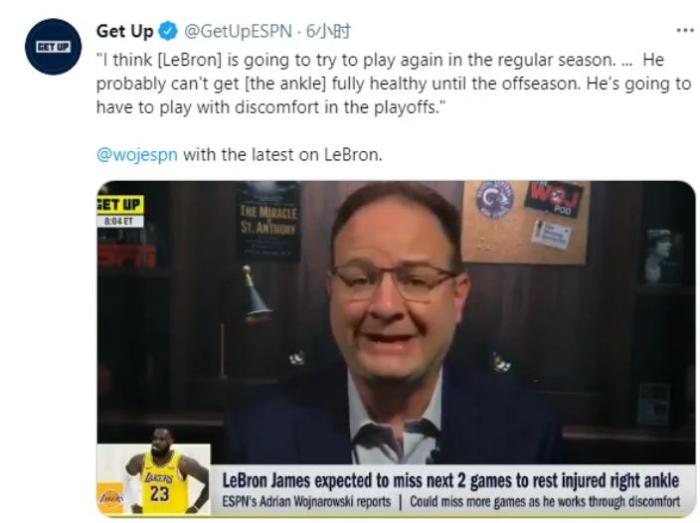
Task: Click ESPN's Adrian Wojnarowski reports caption
Action: (x=306, y=502)
